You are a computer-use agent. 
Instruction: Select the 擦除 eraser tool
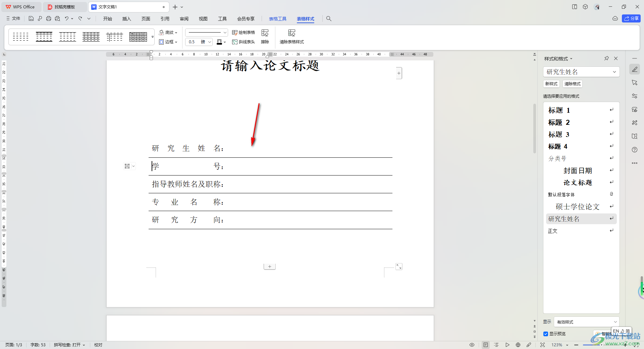[265, 37]
